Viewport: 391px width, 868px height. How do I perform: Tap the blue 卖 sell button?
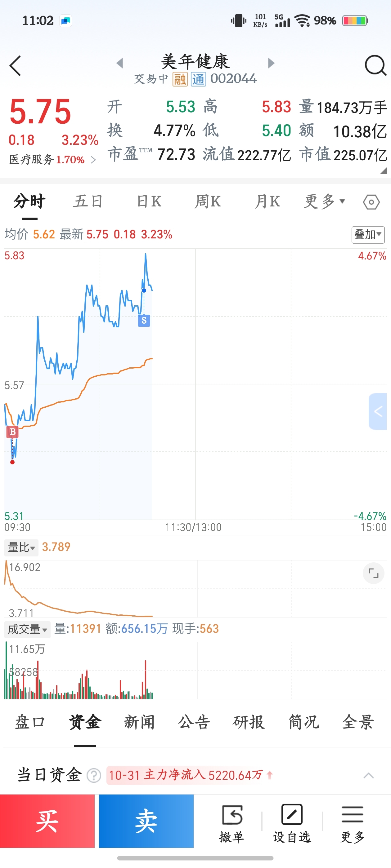coord(146,821)
